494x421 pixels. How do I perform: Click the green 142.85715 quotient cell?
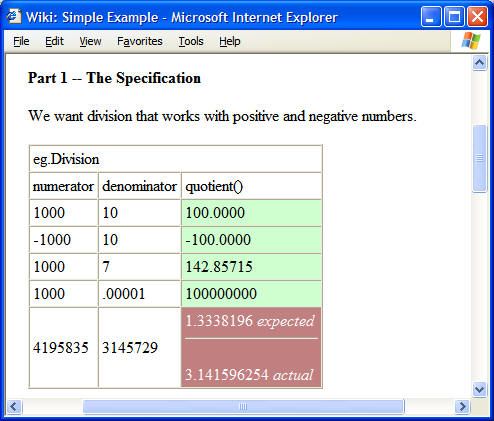pyautogui.click(x=251, y=267)
